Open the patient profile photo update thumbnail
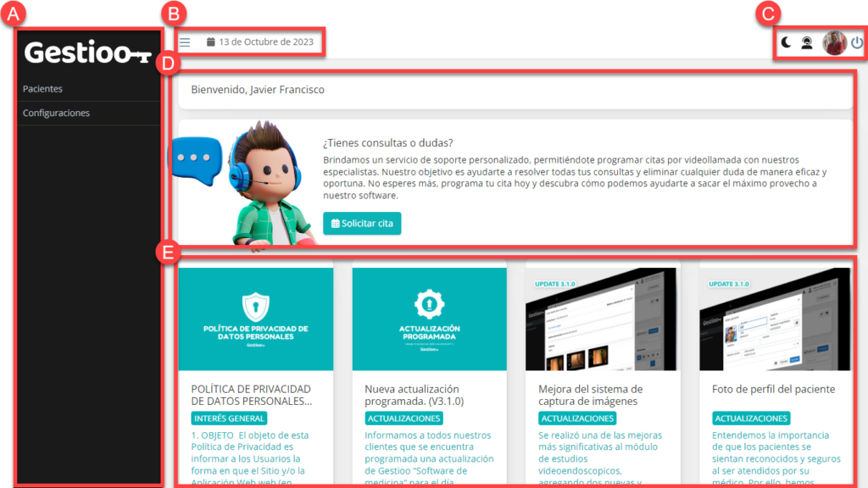The image size is (868, 488). point(776,319)
